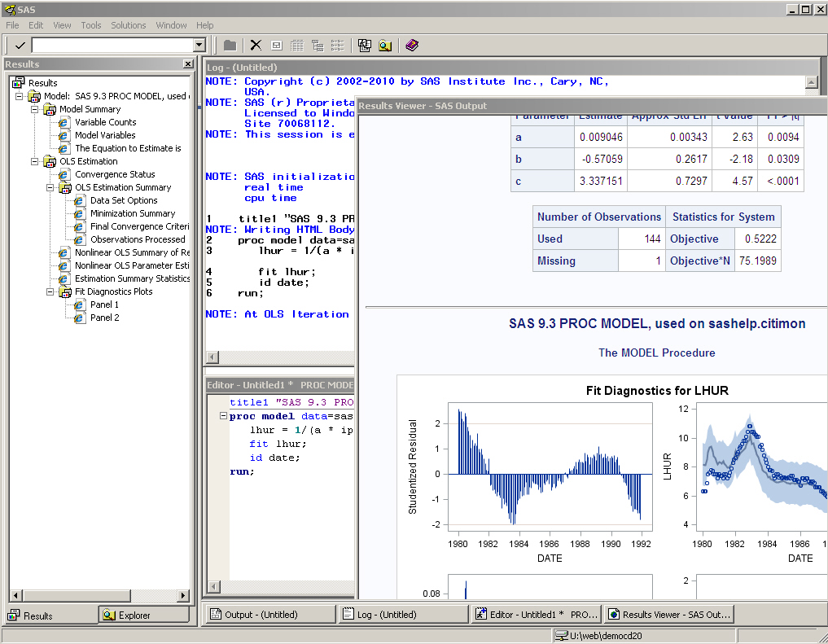Close the Results panel
Viewport: 828px width, 644px height.
(188, 64)
